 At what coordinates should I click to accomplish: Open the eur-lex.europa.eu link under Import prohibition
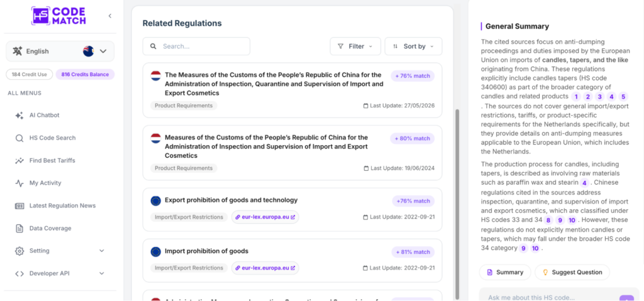tap(265, 268)
